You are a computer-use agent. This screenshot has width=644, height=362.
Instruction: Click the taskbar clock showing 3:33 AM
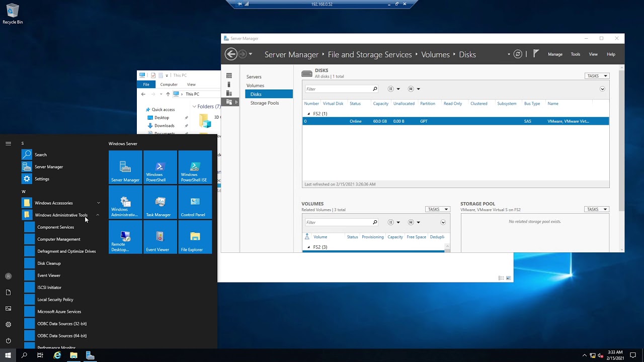click(x=615, y=355)
